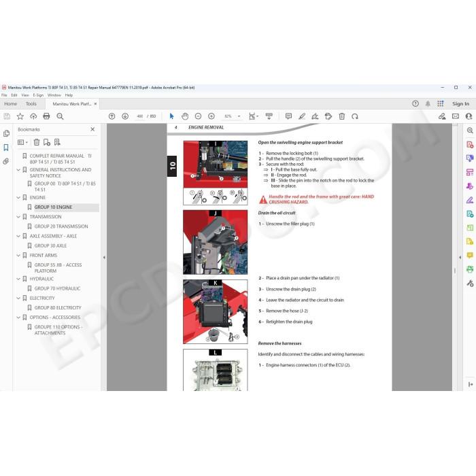Switch to the Tools tab
Screen dimensions: 476x476
click(x=31, y=104)
